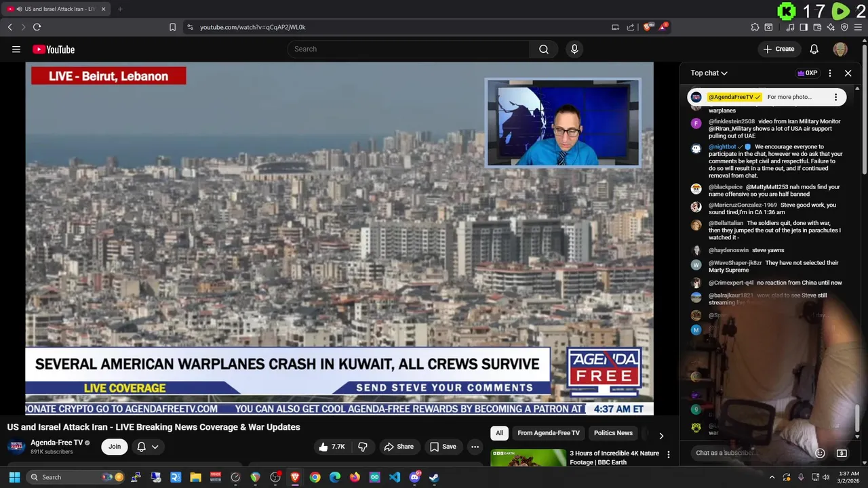Switch to the YouTube browser tab
The image size is (868, 488).
[54, 9]
